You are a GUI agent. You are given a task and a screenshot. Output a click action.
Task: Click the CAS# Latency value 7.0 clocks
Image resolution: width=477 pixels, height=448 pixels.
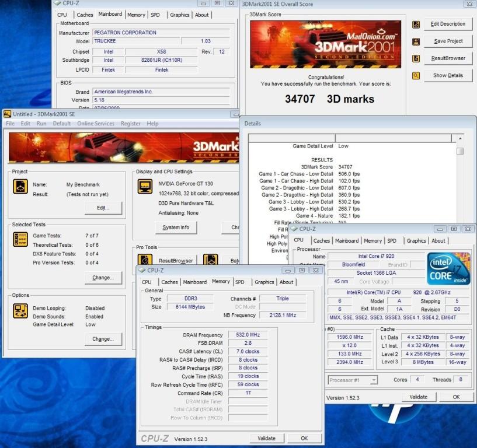248,351
